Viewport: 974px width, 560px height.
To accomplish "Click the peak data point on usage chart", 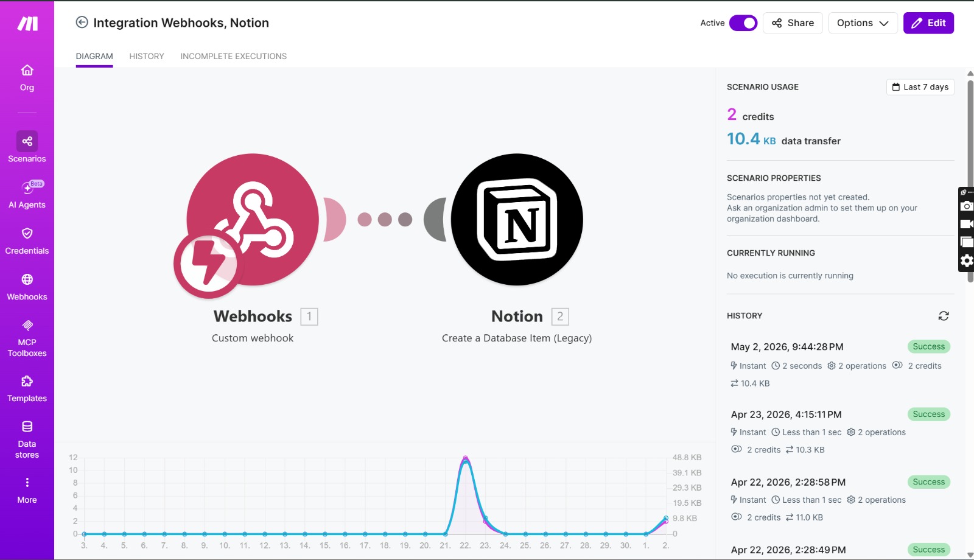I will [465, 458].
